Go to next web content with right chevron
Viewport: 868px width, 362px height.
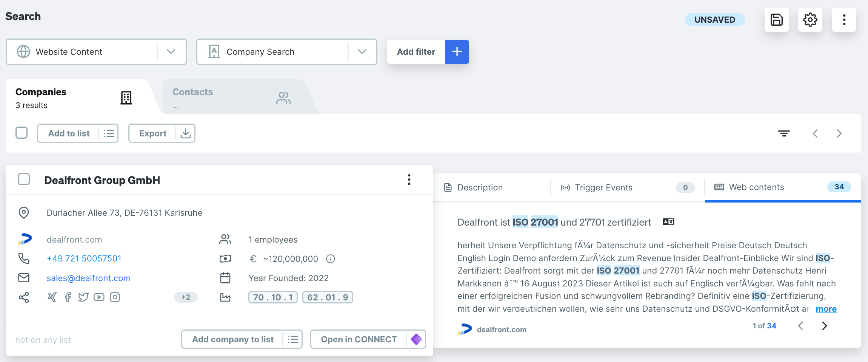824,325
